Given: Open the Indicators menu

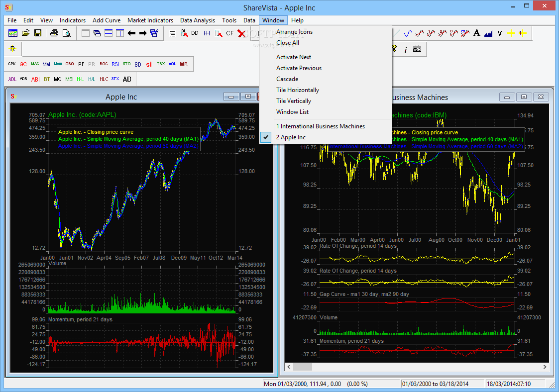Looking at the screenshot, I should click(x=72, y=20).
